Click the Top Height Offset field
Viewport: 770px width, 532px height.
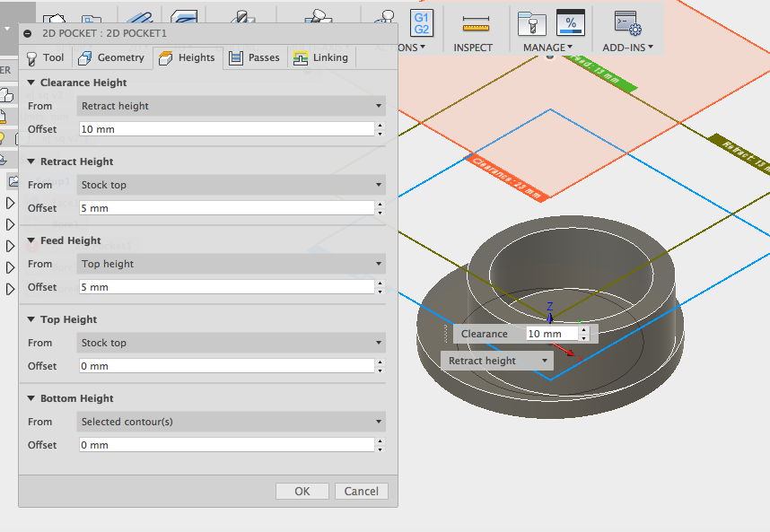(224, 366)
